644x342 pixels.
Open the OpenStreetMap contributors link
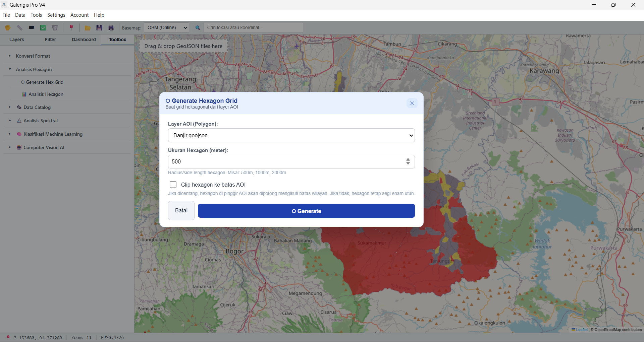point(618,330)
